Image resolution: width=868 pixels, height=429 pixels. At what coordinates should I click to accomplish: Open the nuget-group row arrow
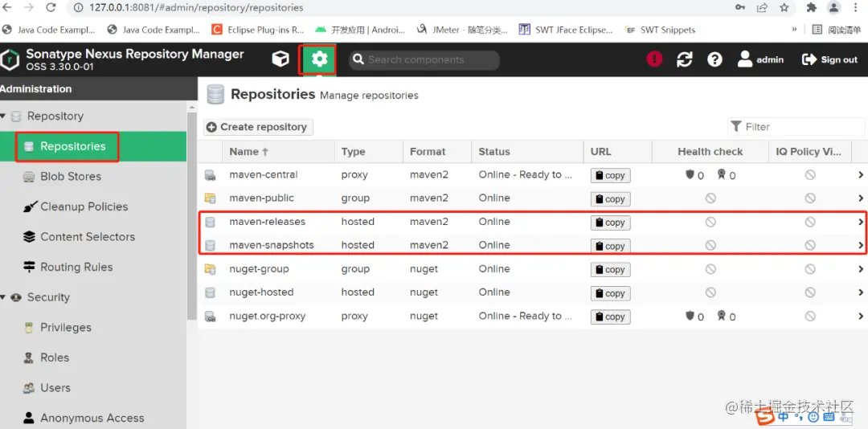tap(861, 269)
